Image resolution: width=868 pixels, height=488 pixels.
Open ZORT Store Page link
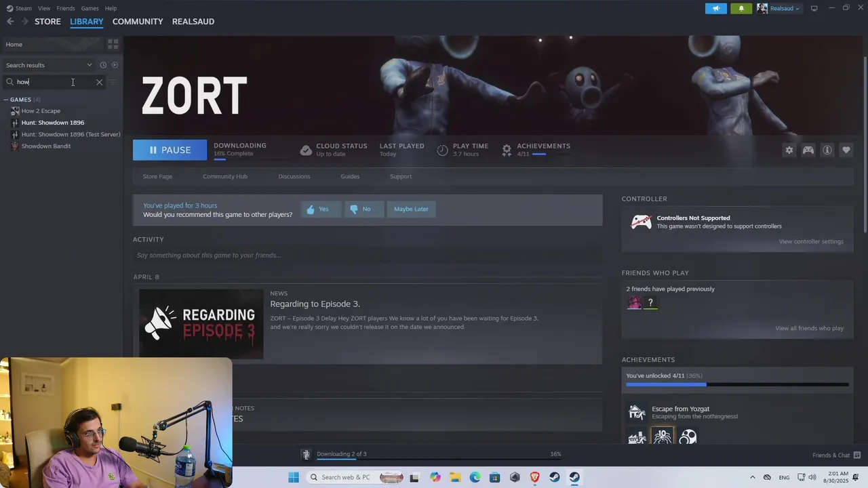[157, 176]
